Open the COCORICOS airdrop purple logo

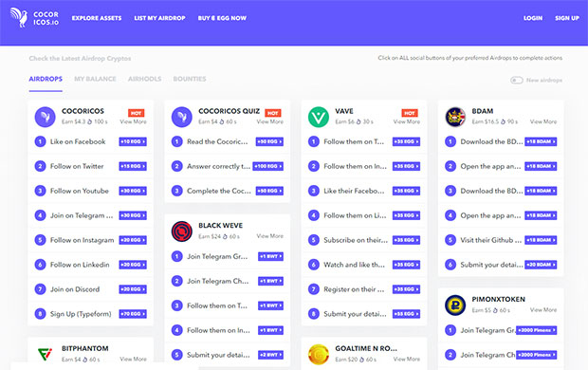click(45, 117)
